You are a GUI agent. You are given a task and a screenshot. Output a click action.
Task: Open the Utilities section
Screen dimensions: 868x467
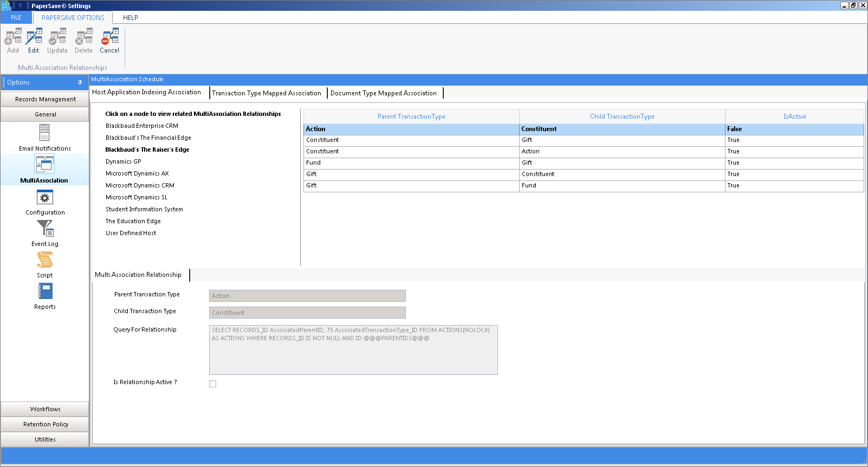pyautogui.click(x=45, y=439)
